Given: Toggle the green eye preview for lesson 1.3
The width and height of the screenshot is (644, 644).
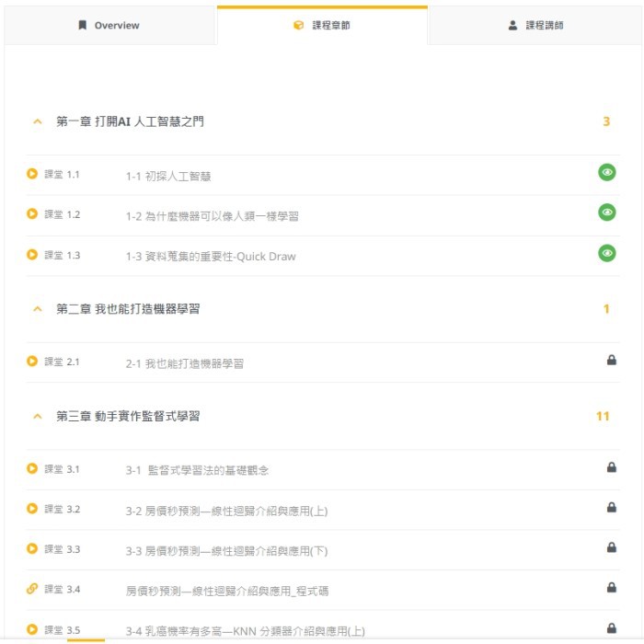Looking at the screenshot, I should point(606,253).
